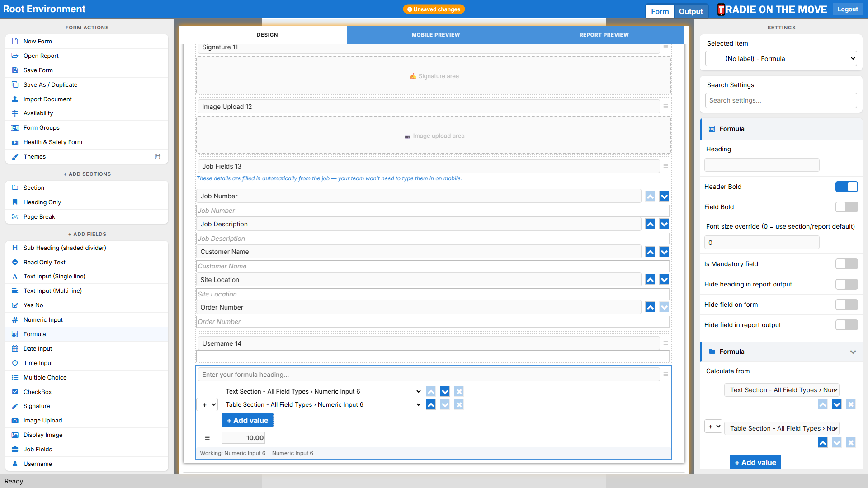Click the Search settings input
868x488 pixels.
(781, 100)
